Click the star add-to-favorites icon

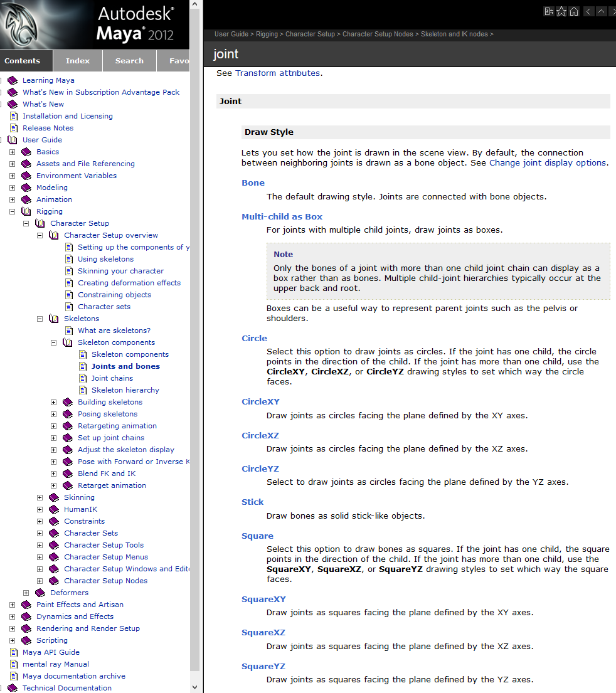point(561,11)
